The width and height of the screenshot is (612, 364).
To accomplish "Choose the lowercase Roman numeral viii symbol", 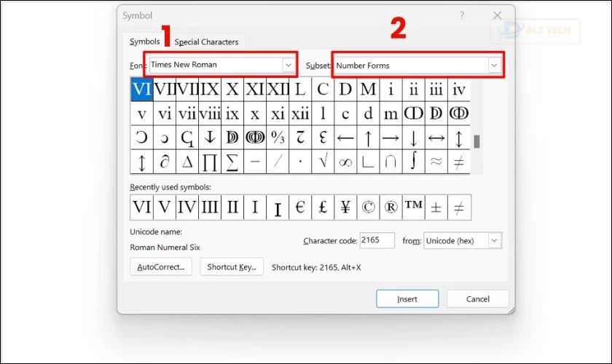I will coord(210,114).
